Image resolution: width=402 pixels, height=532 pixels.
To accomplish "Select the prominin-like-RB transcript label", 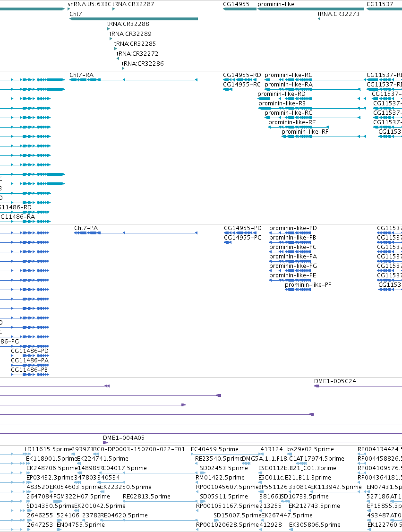I will (282, 103).
